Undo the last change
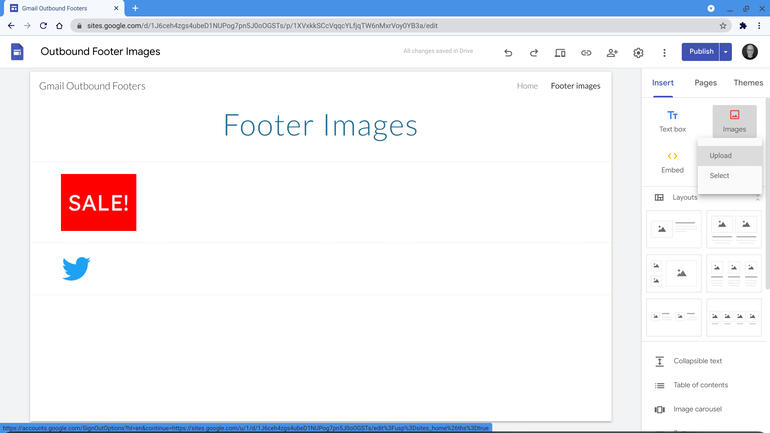This screenshot has width=770, height=433. [508, 53]
